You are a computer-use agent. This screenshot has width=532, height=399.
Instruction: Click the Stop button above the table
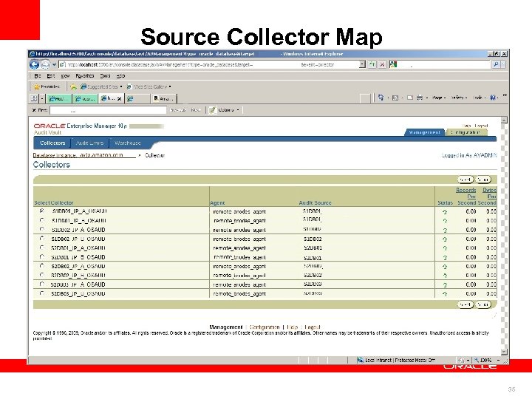point(483,179)
